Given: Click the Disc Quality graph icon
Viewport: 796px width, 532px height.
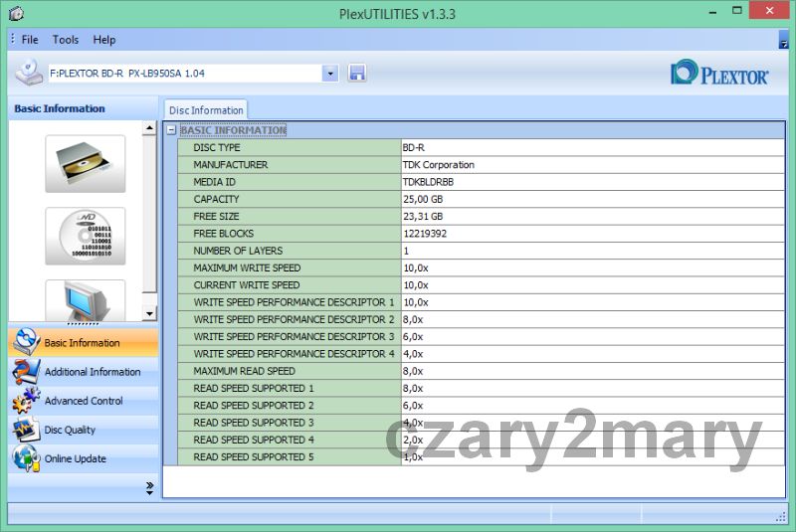Looking at the screenshot, I should click(x=26, y=429).
